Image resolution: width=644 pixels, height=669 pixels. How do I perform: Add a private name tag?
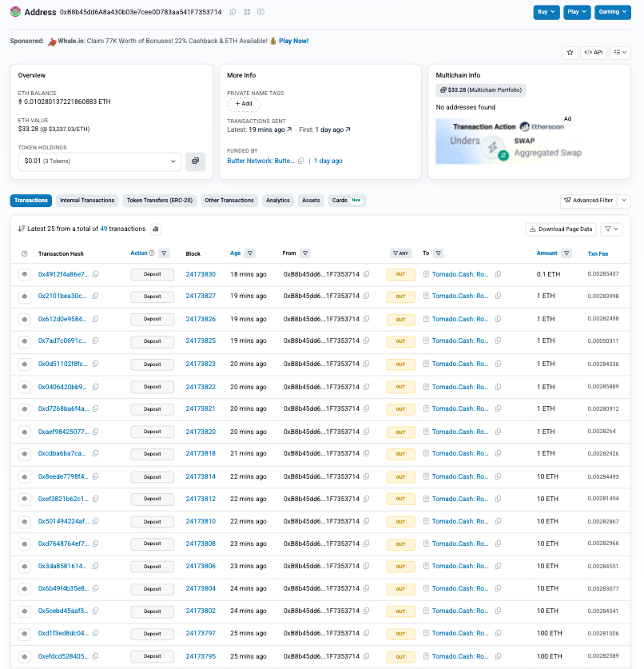pos(244,104)
